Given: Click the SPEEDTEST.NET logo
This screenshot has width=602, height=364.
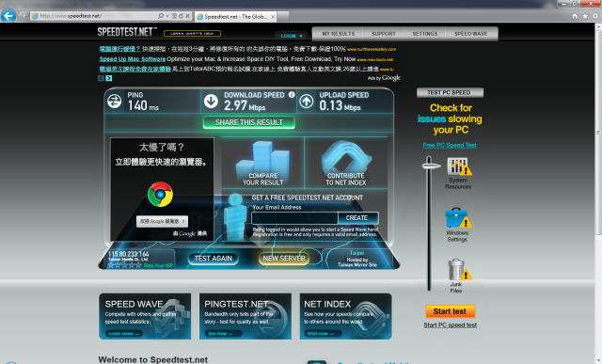Looking at the screenshot, I should [127, 32].
